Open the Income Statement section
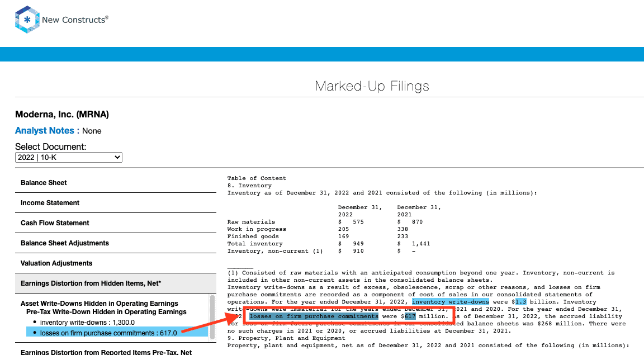Image resolution: width=644 pixels, height=355 pixels. (115, 203)
